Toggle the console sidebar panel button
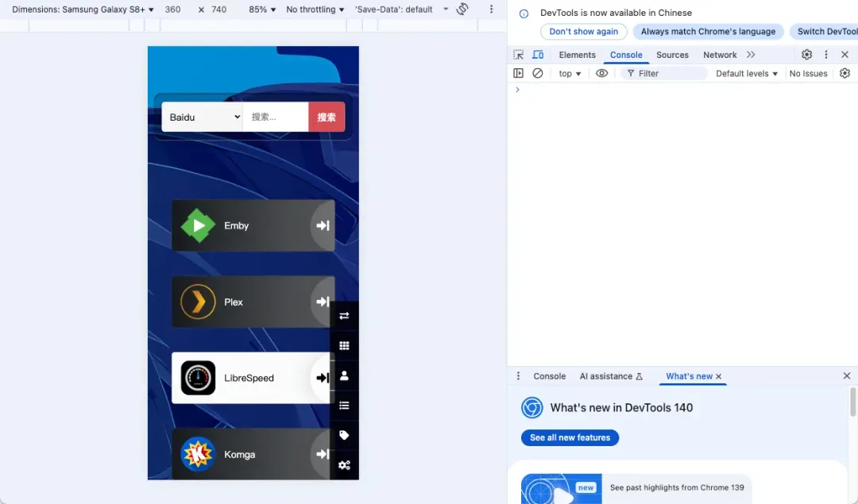 (x=518, y=73)
